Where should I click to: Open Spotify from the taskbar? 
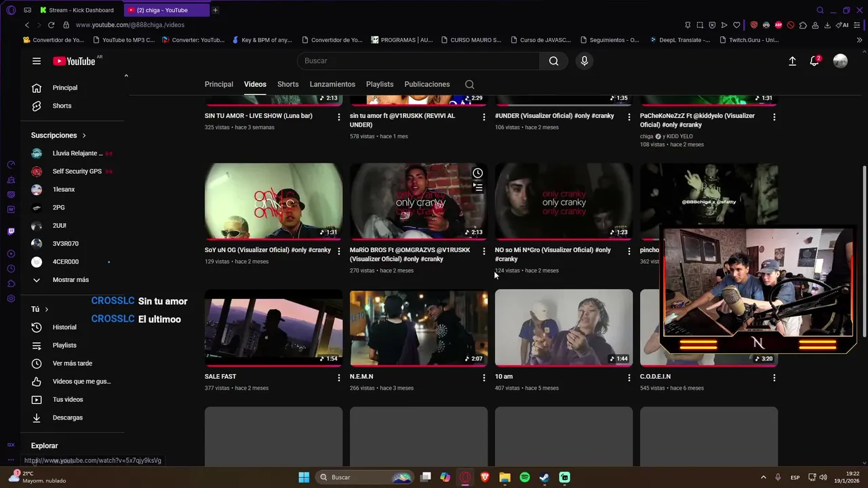point(525,477)
